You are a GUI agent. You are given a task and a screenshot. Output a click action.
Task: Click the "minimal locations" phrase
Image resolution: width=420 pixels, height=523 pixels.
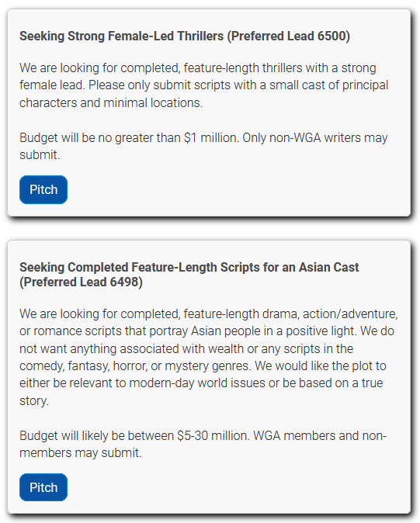pos(153,102)
